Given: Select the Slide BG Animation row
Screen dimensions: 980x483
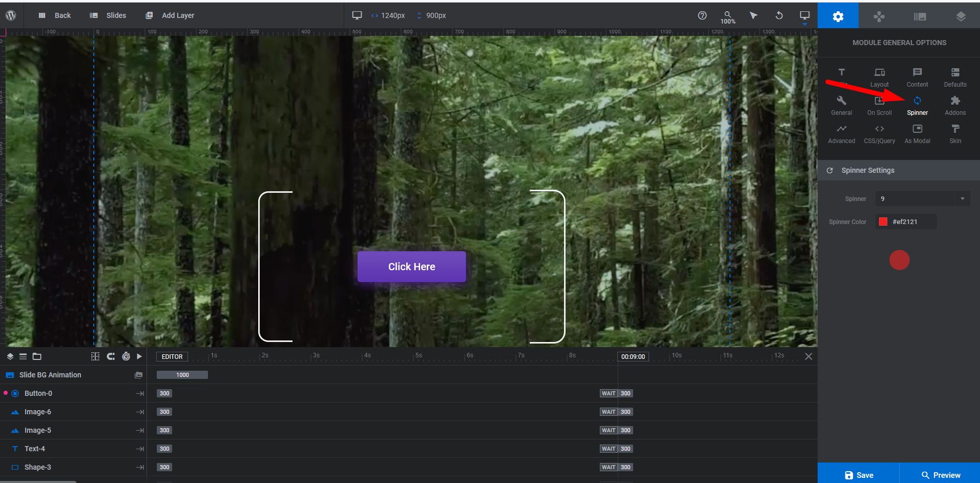Looking at the screenshot, I should [x=74, y=375].
